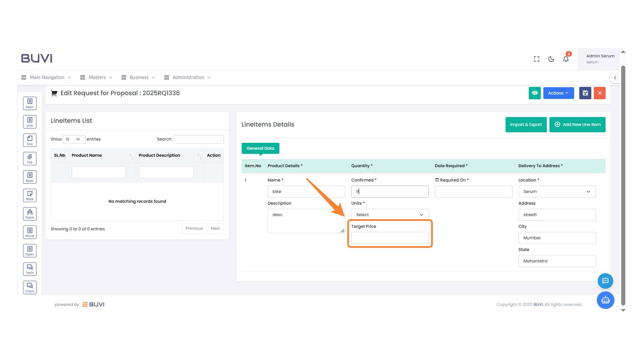The image size is (644, 362).
Task: Enter fullscreen using the expand icon
Action: pyautogui.click(x=536, y=59)
